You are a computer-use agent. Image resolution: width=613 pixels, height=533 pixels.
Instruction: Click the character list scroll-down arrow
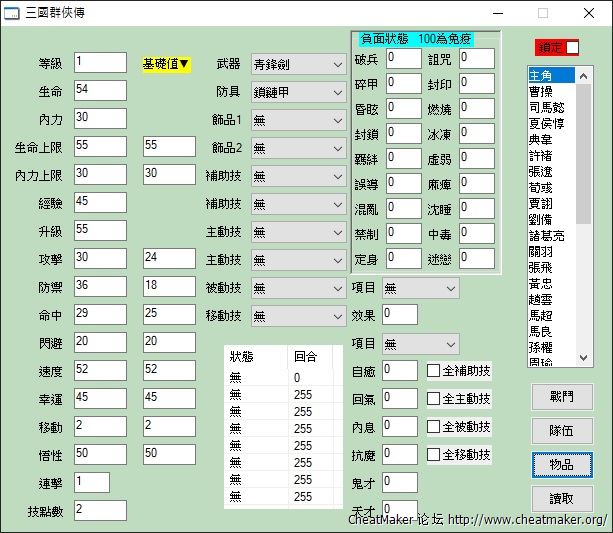coord(584,357)
